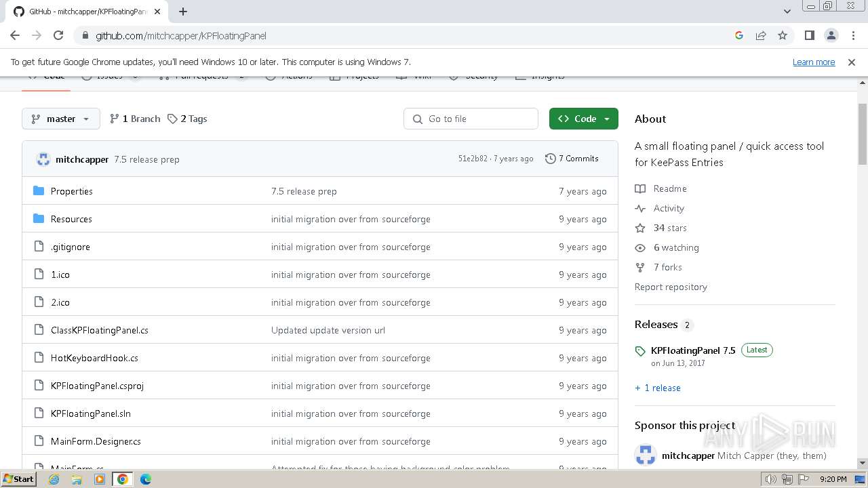Click the network icon in system tray
The height and width of the screenshot is (488, 868).
[x=787, y=479]
